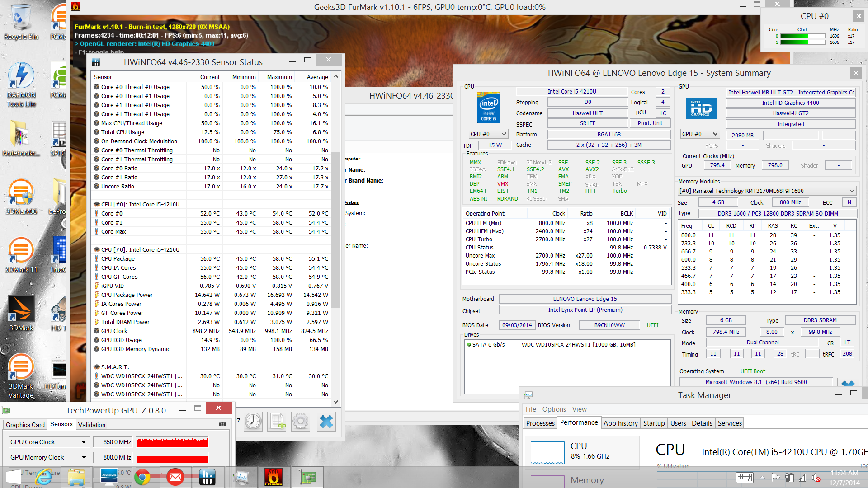868x488 pixels.
Task: Click the muted volume tray icon
Action: point(816,478)
